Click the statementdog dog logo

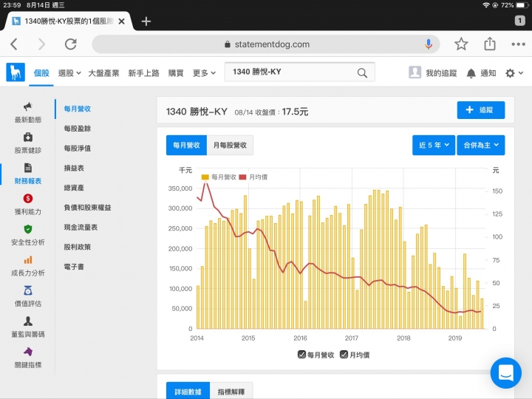(x=16, y=72)
